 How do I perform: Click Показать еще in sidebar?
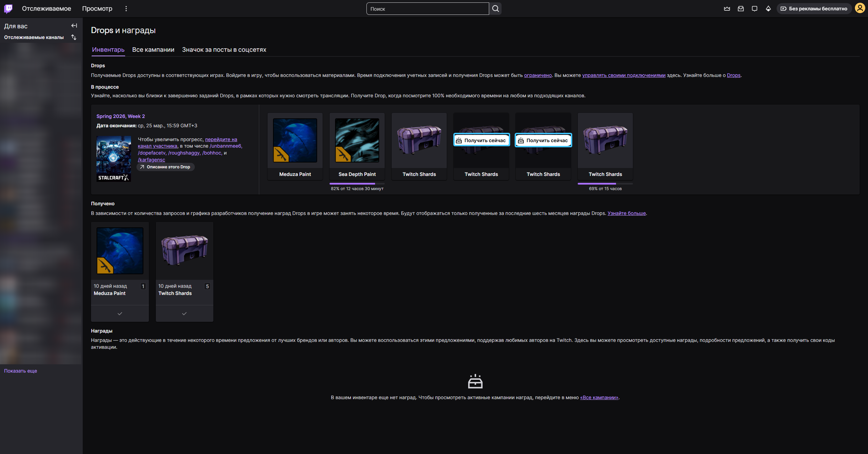pos(20,371)
